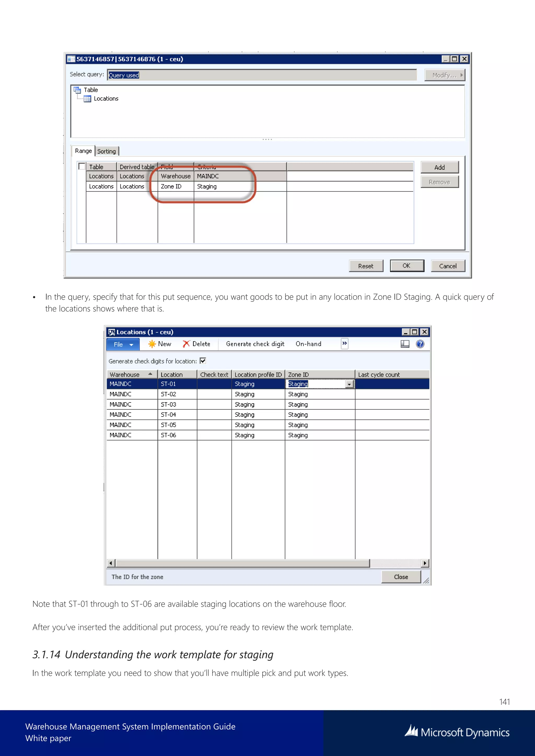Click the New star icon in the Locations toolbar
This screenshot has height=756, width=535.
(152, 344)
